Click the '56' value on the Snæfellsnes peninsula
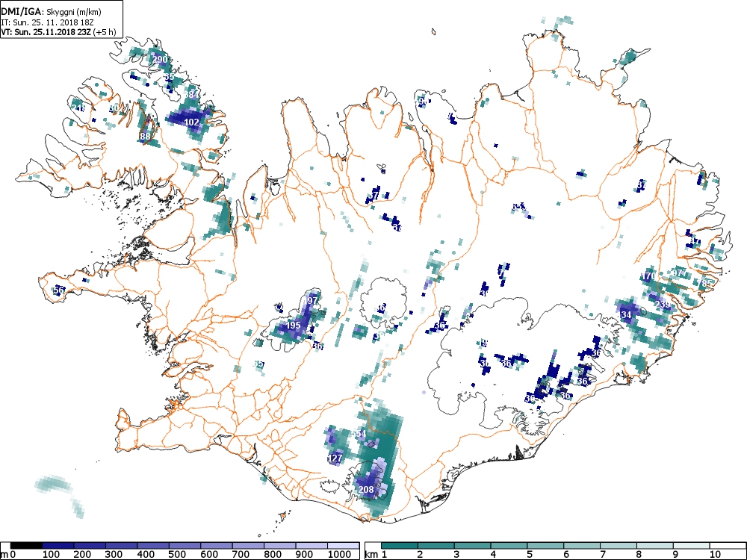Screen dimensions: 747x560 point(58,290)
